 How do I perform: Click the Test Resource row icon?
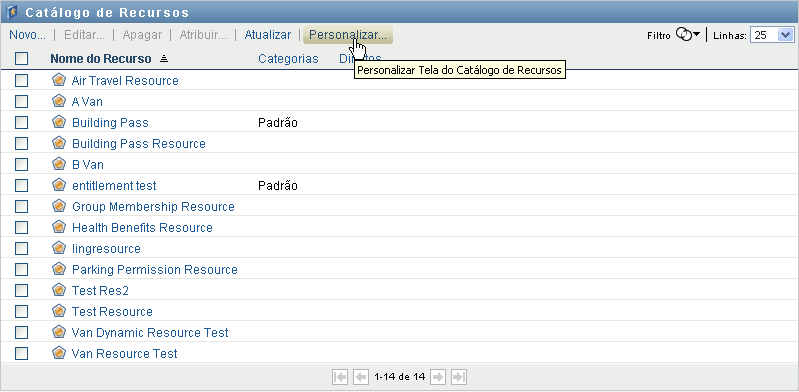(x=59, y=310)
